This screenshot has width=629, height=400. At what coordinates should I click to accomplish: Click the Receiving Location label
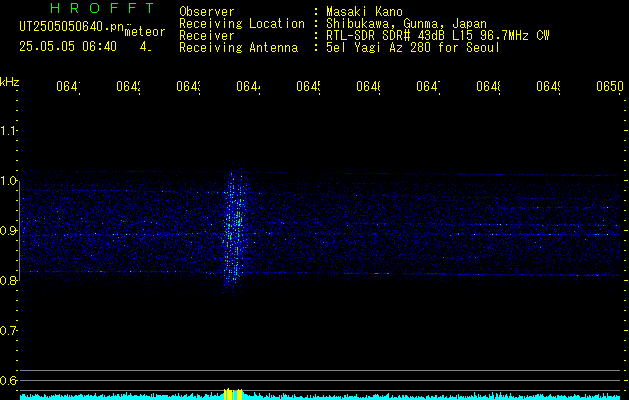pyautogui.click(x=242, y=24)
